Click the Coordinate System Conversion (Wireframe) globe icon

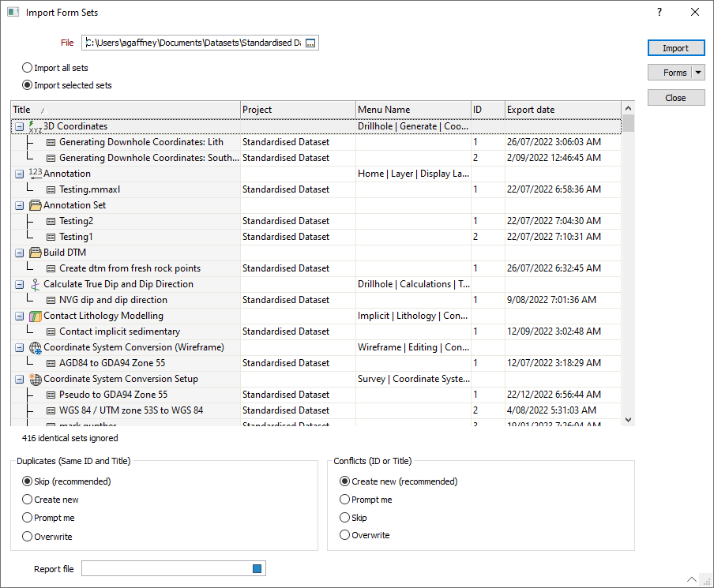(x=35, y=347)
